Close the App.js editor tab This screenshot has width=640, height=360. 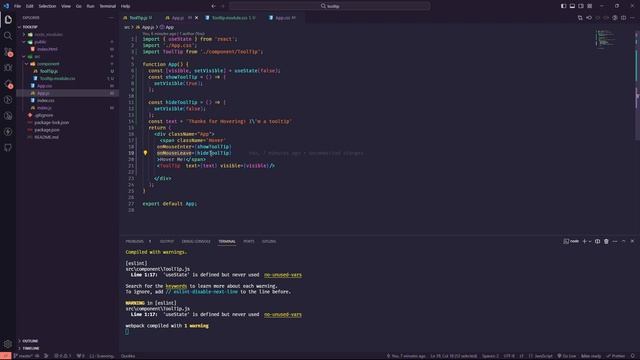[x=196, y=18]
